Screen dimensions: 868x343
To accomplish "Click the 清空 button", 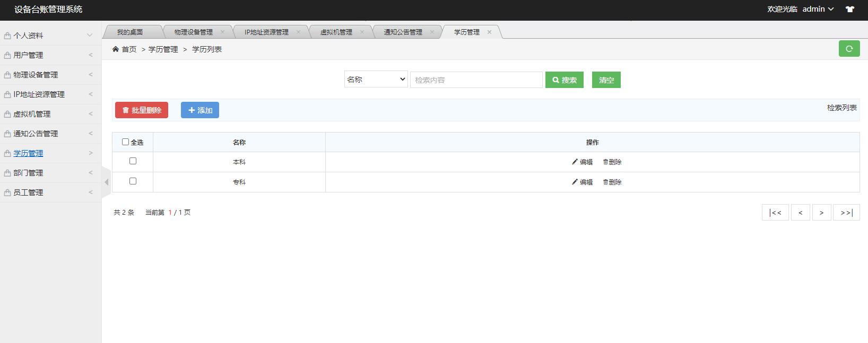I will [x=606, y=80].
